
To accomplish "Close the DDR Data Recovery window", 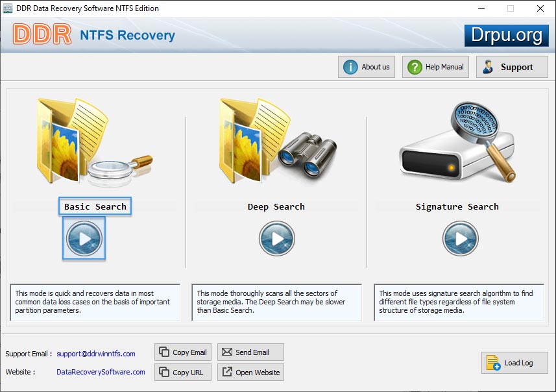I will tap(540, 8).
